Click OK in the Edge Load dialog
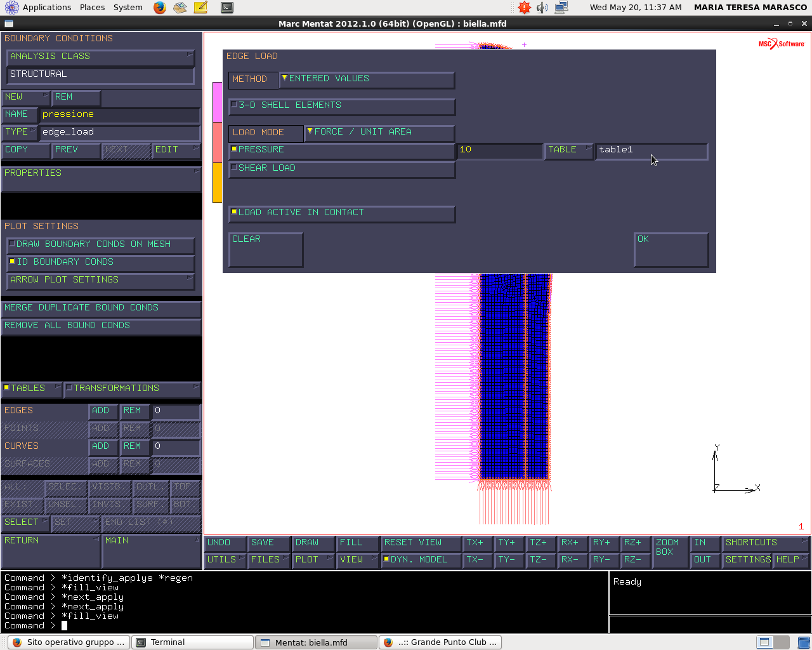The height and width of the screenshot is (650, 812). (671, 249)
